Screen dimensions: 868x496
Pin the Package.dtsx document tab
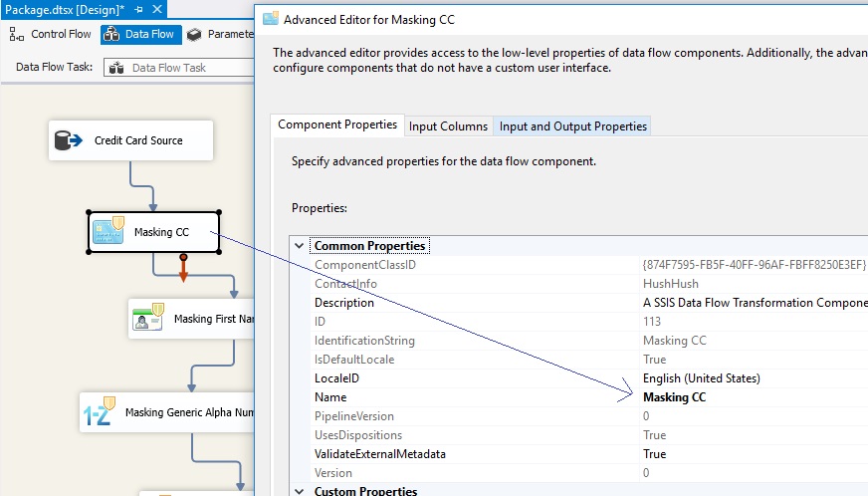coord(138,9)
